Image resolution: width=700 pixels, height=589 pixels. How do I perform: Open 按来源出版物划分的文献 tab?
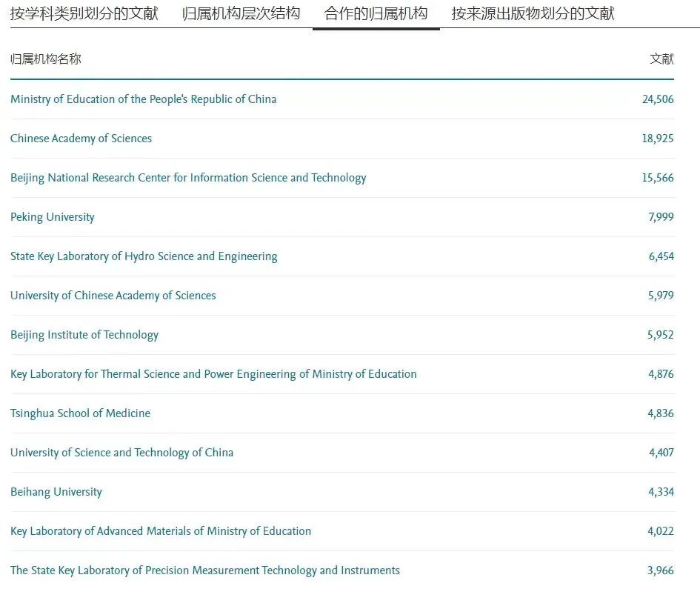click(533, 13)
